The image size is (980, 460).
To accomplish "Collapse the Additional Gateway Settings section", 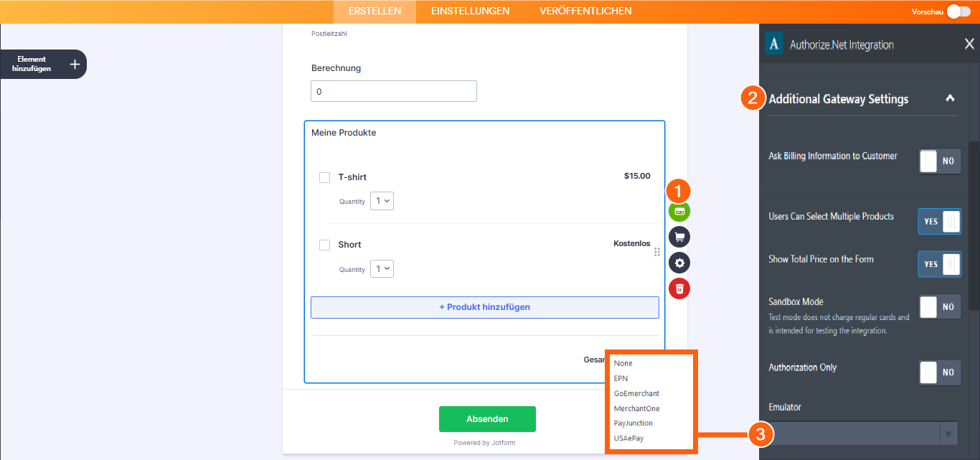I will (x=951, y=98).
